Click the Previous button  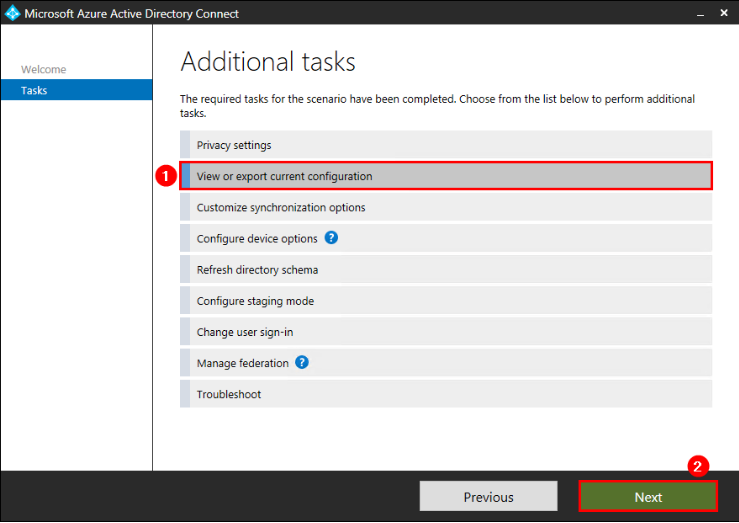tap(488, 496)
